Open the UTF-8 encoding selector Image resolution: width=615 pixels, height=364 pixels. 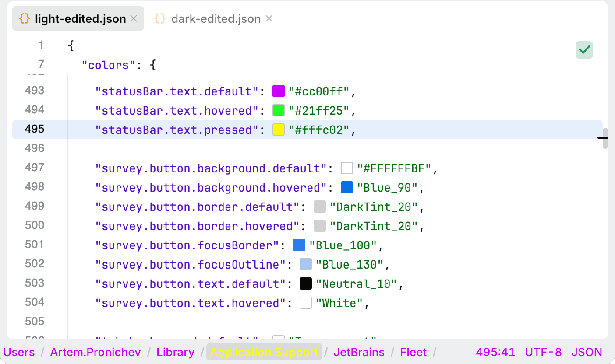pos(543,352)
